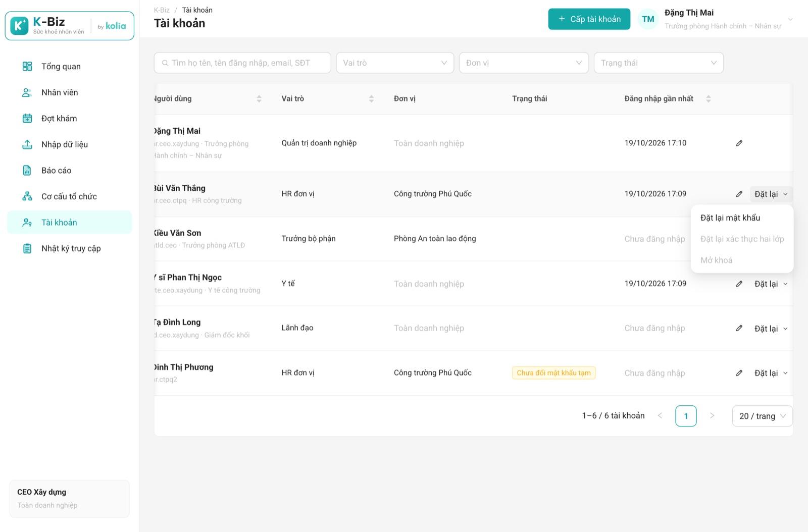Edit Phan Thị Ngọc account pencil
The width and height of the screenshot is (808, 532).
click(x=739, y=284)
